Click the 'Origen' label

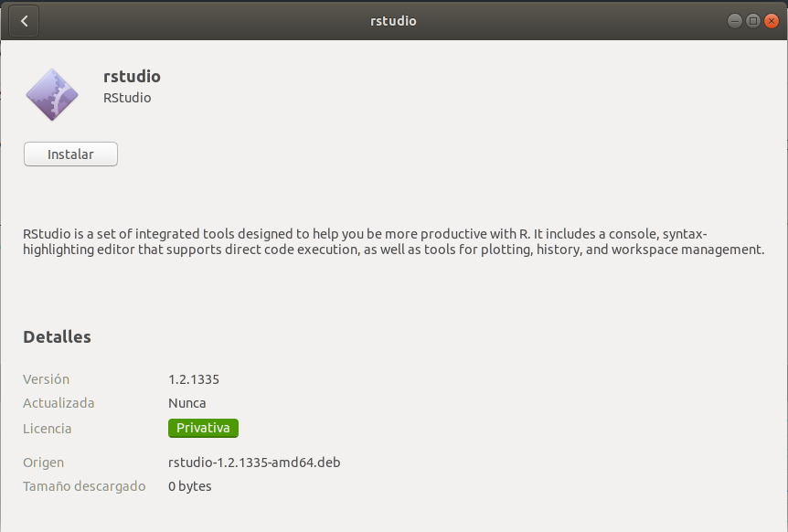click(43, 463)
